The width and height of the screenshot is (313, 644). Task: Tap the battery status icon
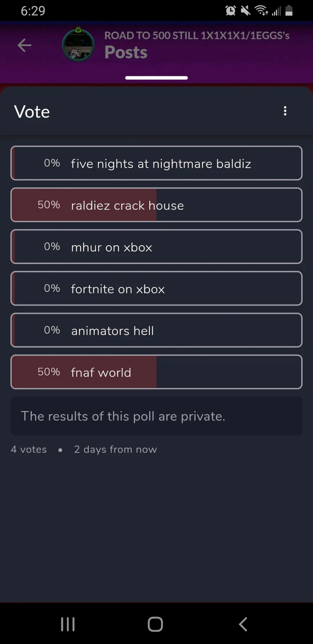tap(289, 11)
